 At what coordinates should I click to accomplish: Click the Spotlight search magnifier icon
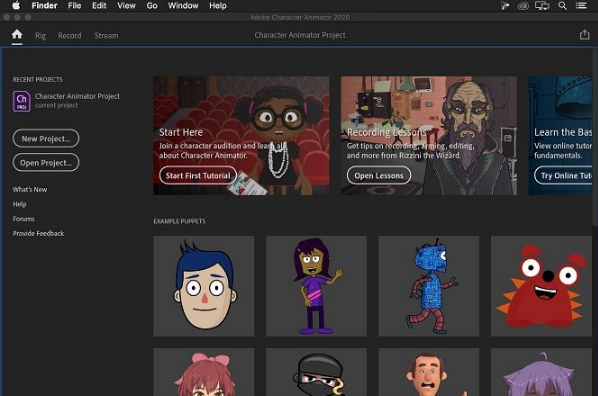coord(562,6)
